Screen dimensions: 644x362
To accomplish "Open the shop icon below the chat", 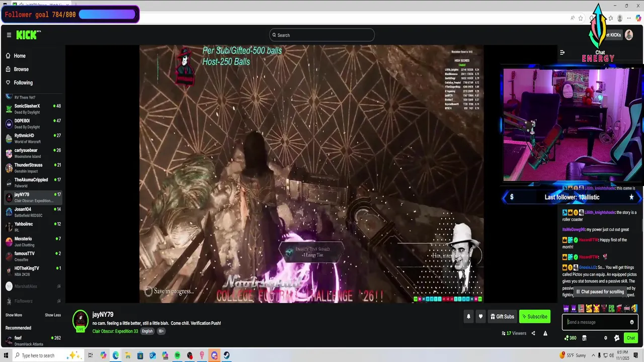I will [584, 338].
